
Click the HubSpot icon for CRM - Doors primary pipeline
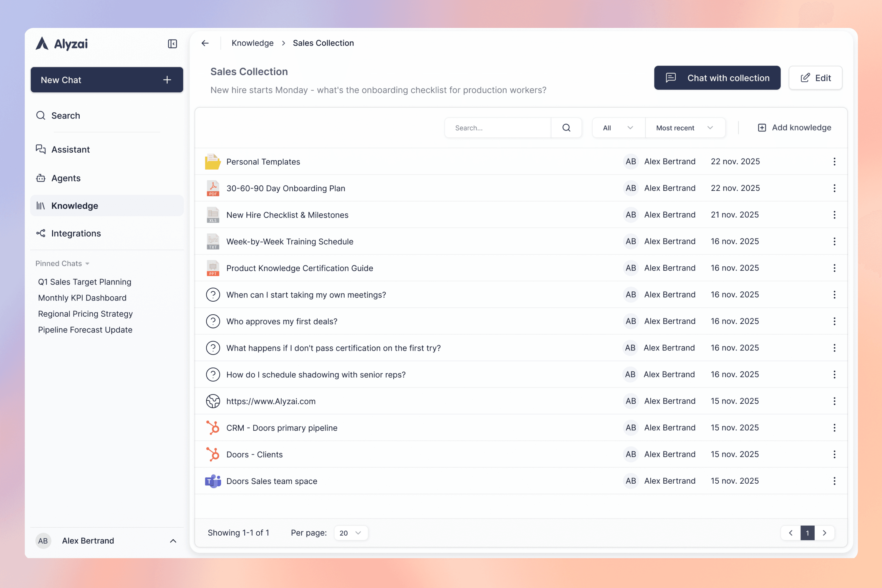[x=213, y=428]
